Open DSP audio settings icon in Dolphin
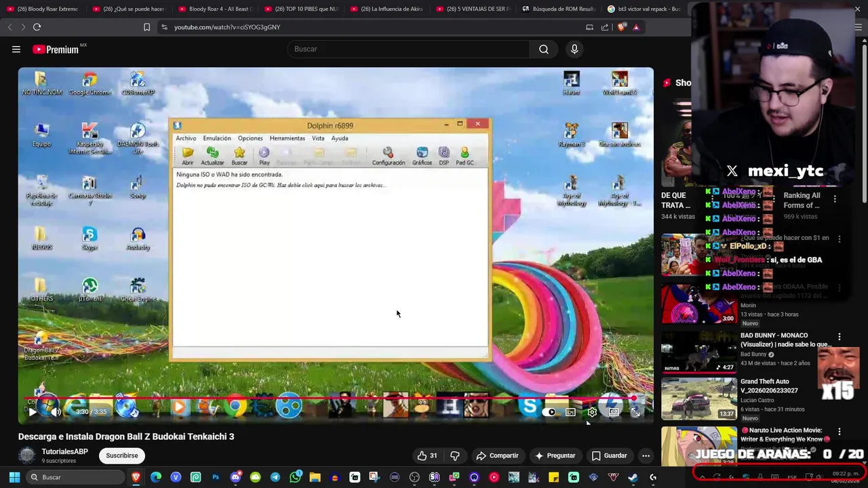Screen dimensions: 868x488 pyautogui.click(x=444, y=156)
